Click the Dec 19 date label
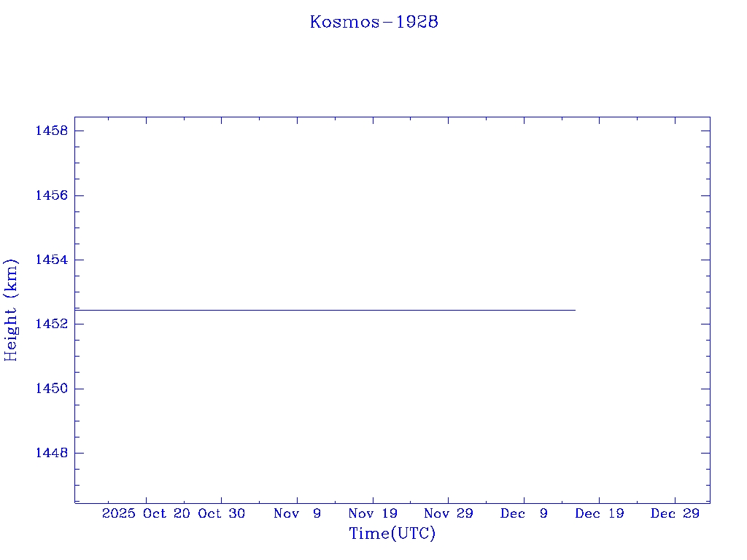The width and height of the screenshot is (747, 560). 599,513
